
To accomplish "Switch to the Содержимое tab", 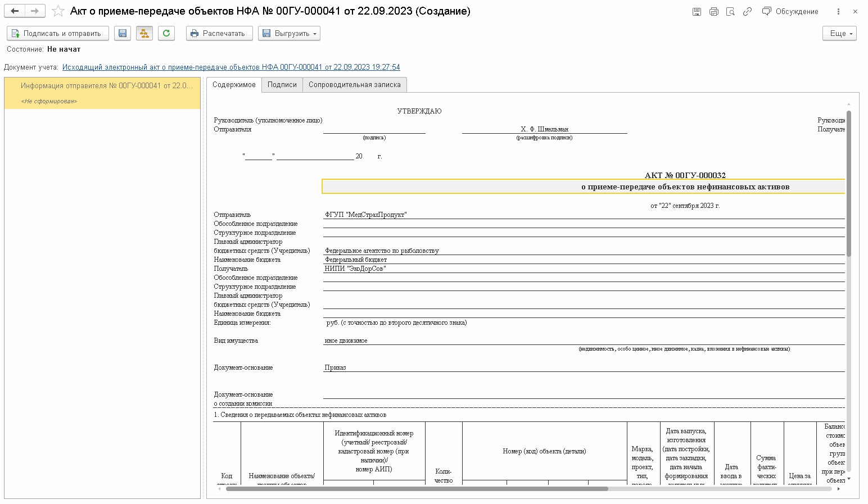I will click(234, 85).
